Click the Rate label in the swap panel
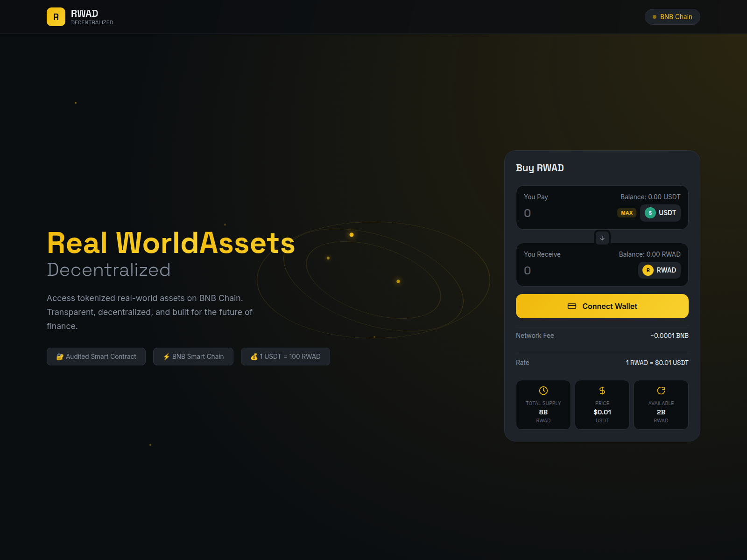Screen dimensions: 747x560 coord(522,363)
